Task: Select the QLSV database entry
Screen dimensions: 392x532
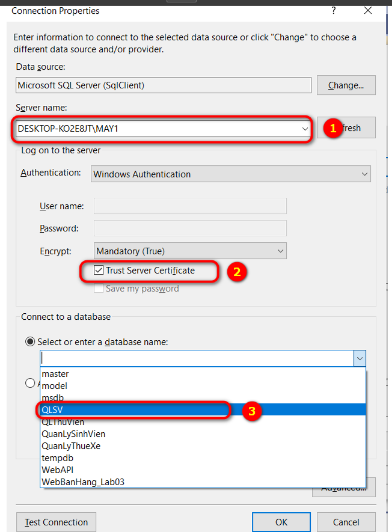Action: (x=53, y=410)
